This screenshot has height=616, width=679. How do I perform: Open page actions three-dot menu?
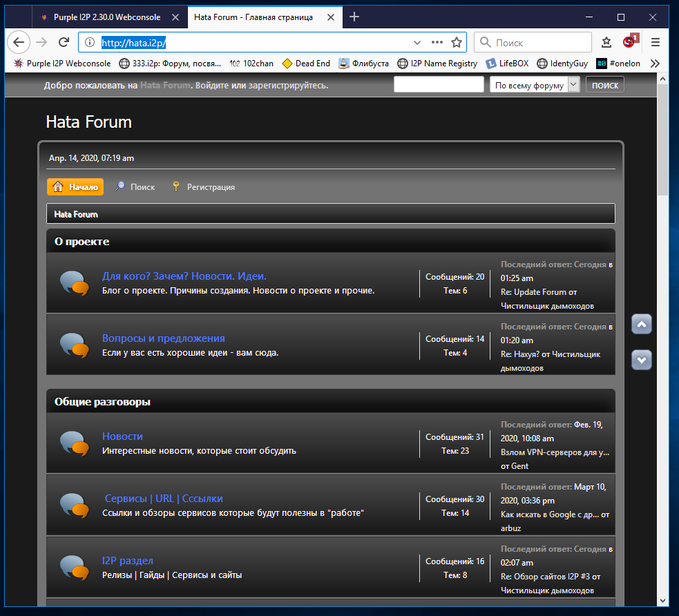[x=437, y=42]
